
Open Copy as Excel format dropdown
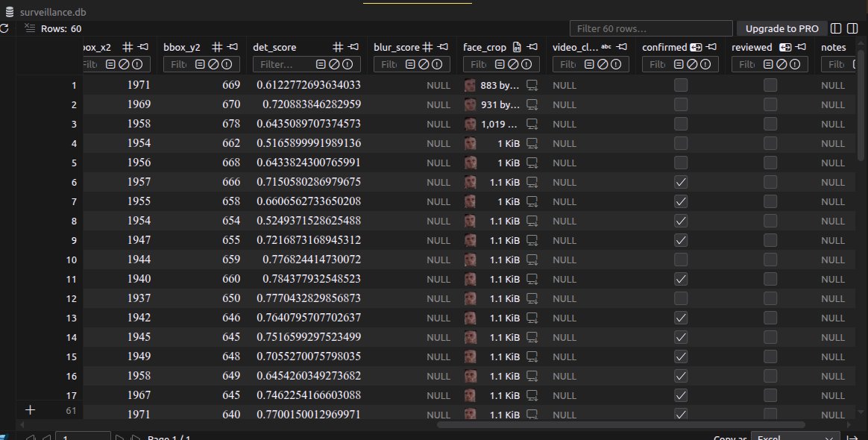point(795,437)
